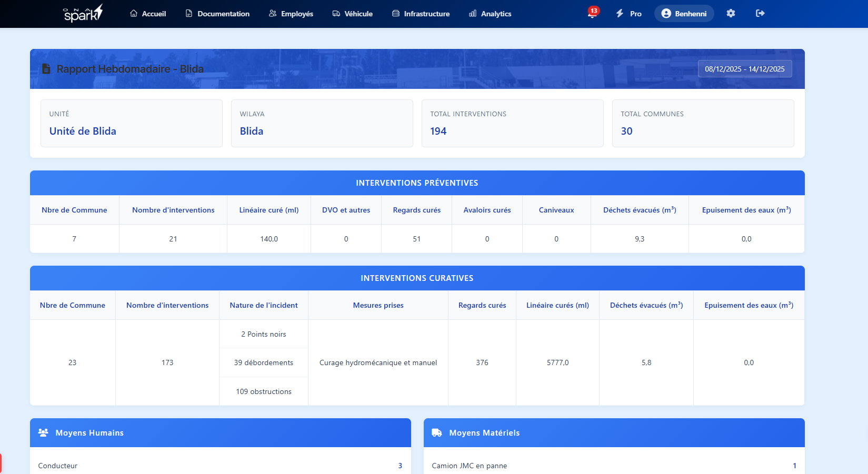Open the Documentation menu

[217, 14]
